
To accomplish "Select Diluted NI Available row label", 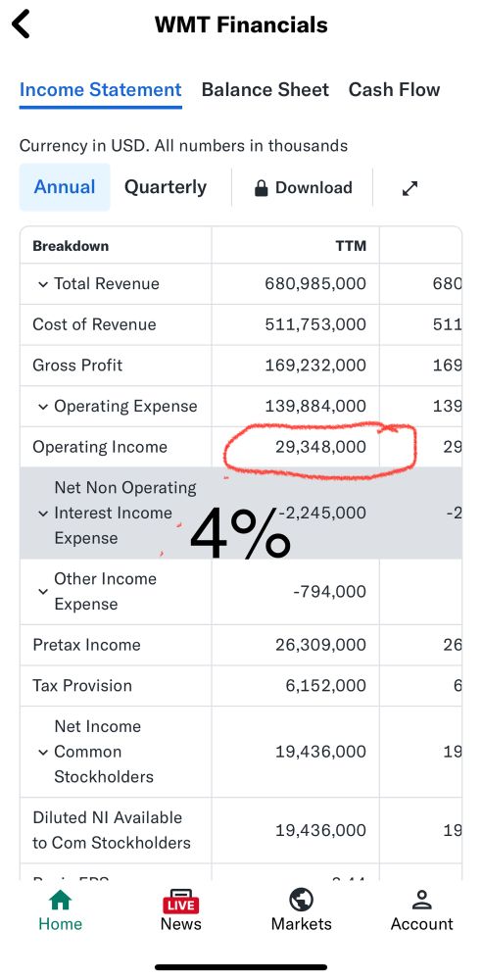I will tap(112, 830).
